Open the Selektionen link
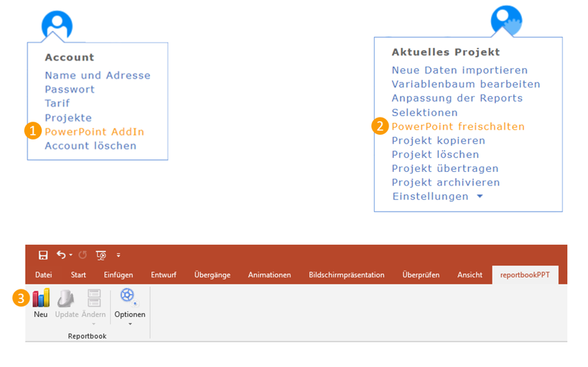The width and height of the screenshot is (588, 367). coord(425,113)
